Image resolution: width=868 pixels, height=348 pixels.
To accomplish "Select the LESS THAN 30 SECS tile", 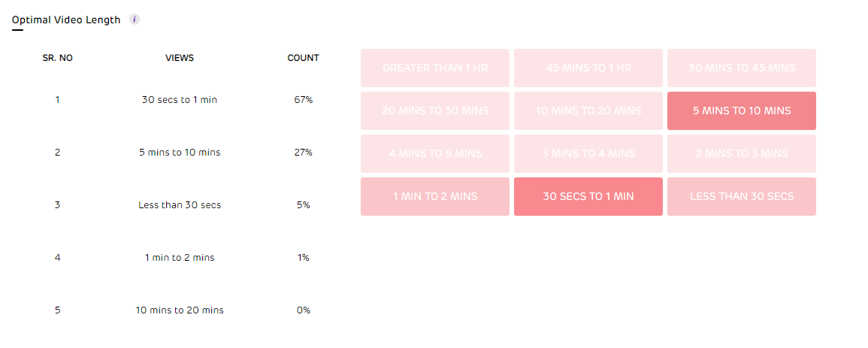I will tap(742, 197).
